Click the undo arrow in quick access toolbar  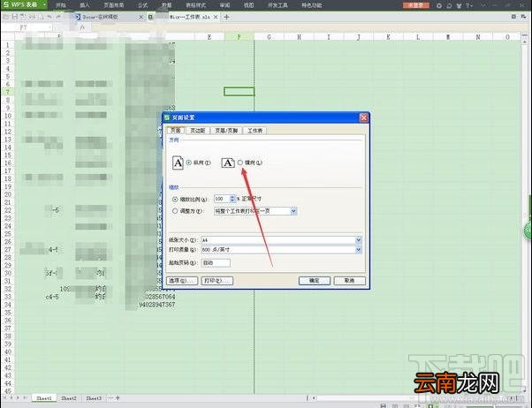click(x=49, y=17)
